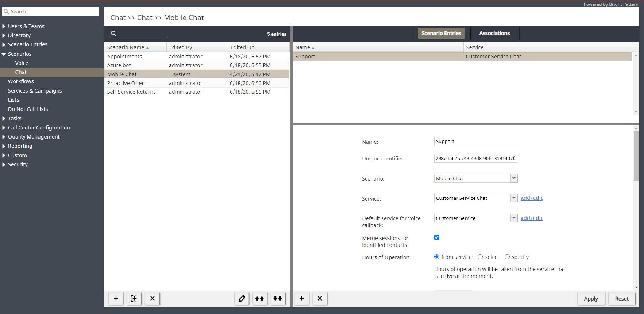Screen dimensions: 644x314
Task: Click the sidebar Search field
Action: tap(51, 12)
